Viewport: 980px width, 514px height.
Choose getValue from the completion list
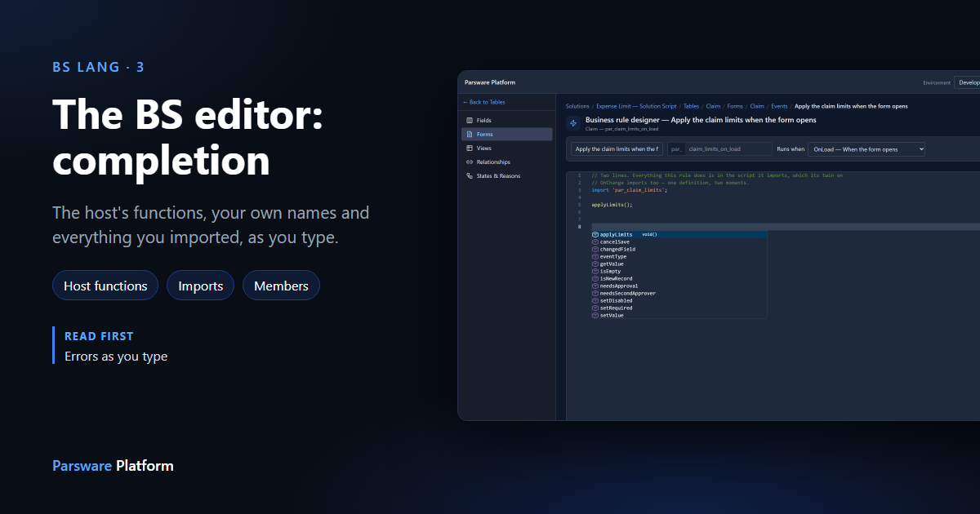click(679, 264)
